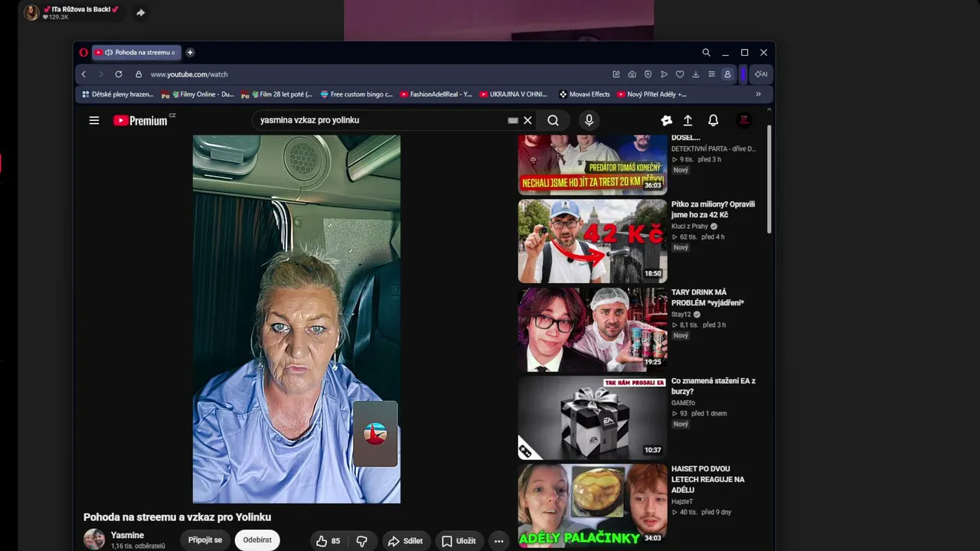
Task: Save video with Uložit button
Action: [x=459, y=541]
